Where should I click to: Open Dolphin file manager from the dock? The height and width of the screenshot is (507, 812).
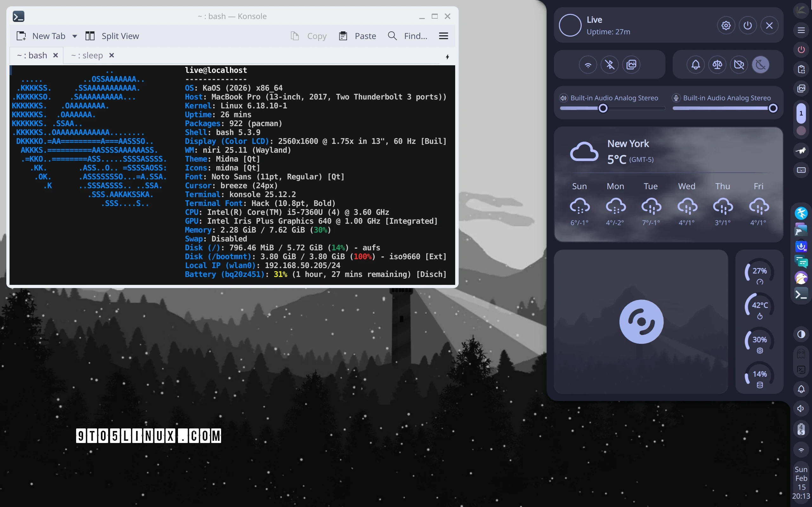click(x=801, y=230)
